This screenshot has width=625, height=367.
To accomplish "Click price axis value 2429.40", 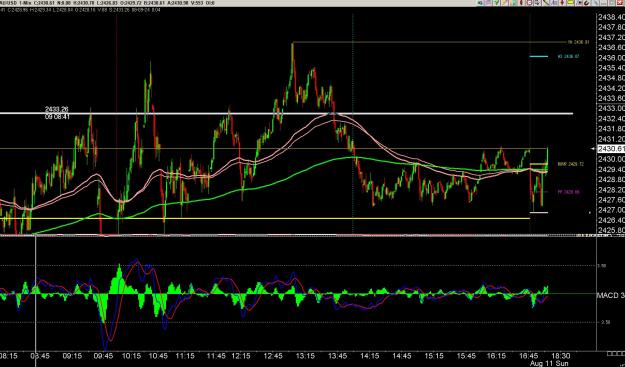I will (611, 169).
